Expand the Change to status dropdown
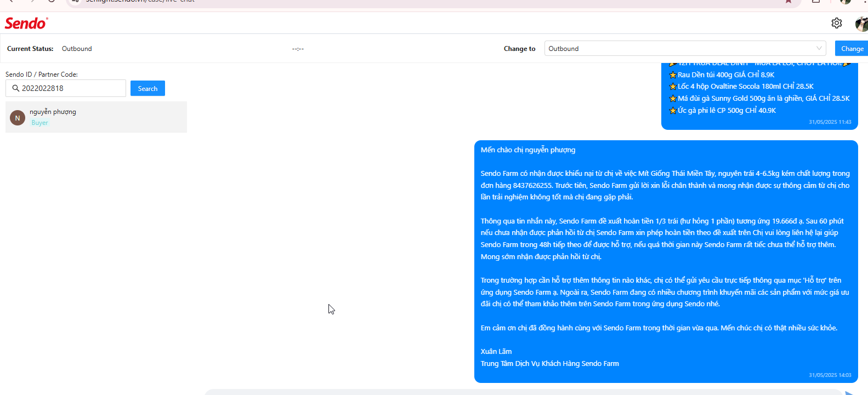The image size is (868, 395). click(685, 49)
